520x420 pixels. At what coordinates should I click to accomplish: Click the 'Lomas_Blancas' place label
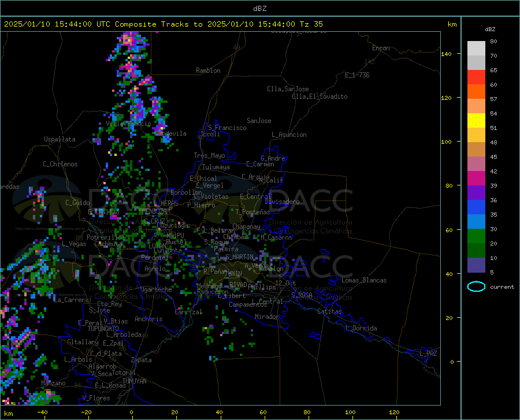(364, 280)
